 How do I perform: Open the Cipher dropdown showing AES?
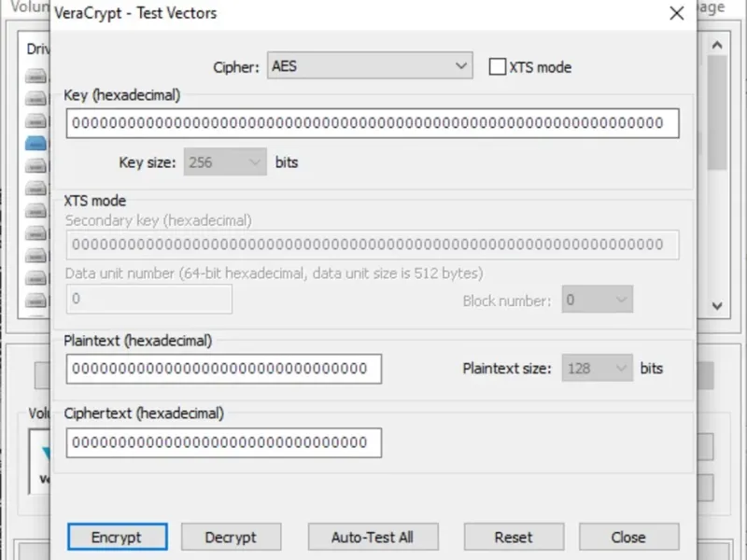(x=370, y=65)
